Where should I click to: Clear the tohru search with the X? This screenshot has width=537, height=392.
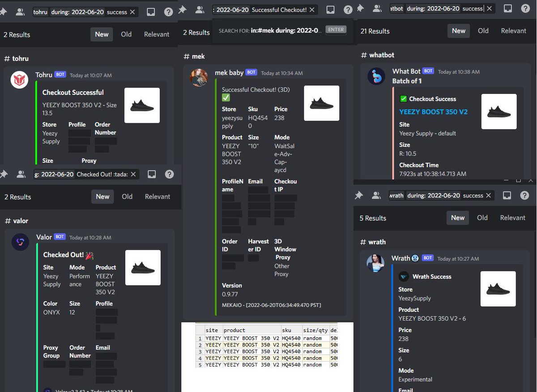point(132,12)
